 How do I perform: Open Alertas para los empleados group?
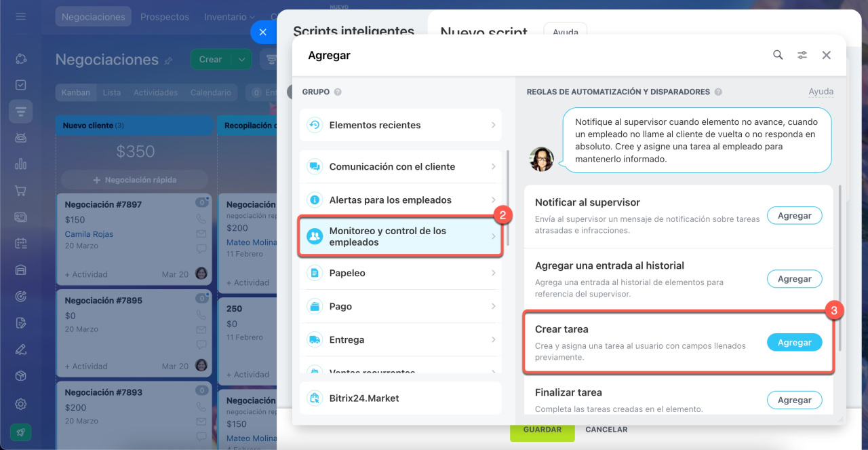401,200
